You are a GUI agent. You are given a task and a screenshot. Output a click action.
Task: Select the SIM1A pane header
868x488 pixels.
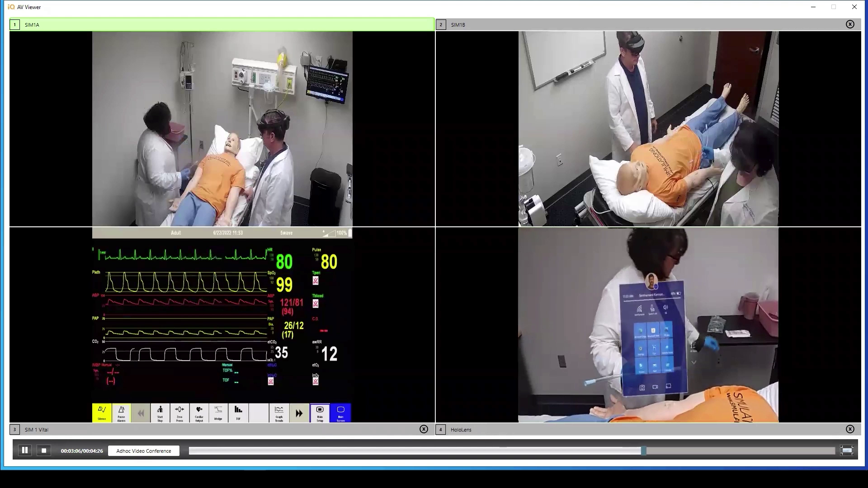[x=222, y=24]
